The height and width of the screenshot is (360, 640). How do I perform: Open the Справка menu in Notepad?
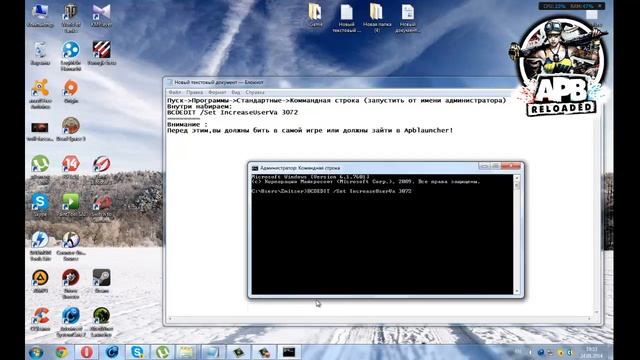coord(255,93)
